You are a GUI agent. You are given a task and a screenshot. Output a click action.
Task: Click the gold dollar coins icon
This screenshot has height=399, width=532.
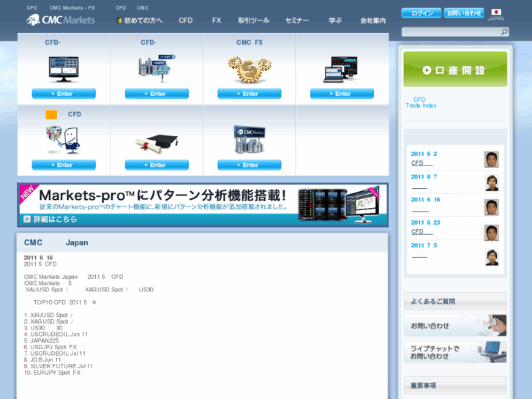tap(250, 70)
